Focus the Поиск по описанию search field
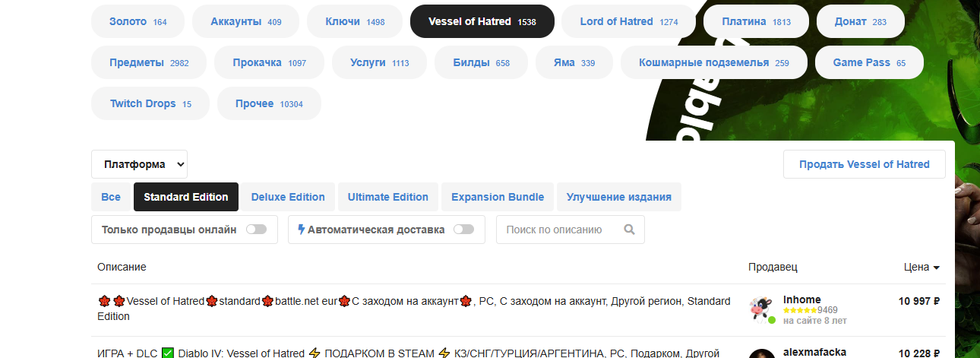The image size is (980, 358). (571, 230)
